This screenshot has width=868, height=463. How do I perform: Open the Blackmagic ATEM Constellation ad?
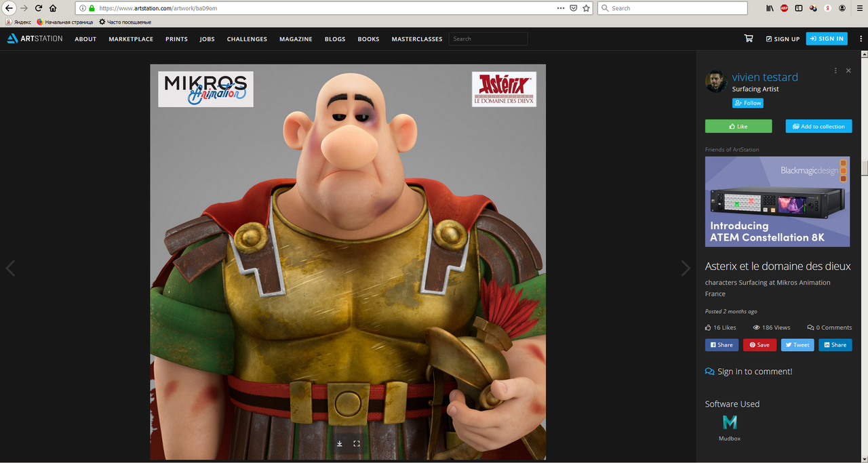click(777, 201)
